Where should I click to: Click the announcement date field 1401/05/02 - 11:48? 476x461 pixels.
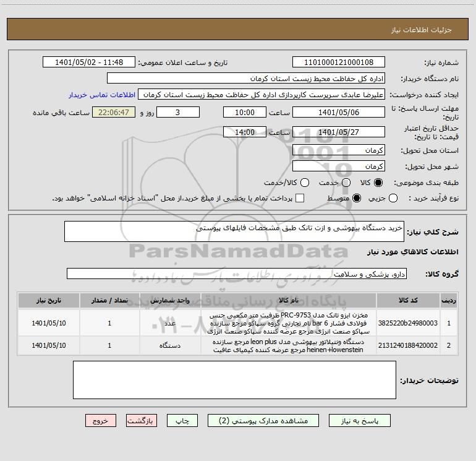click(x=89, y=62)
